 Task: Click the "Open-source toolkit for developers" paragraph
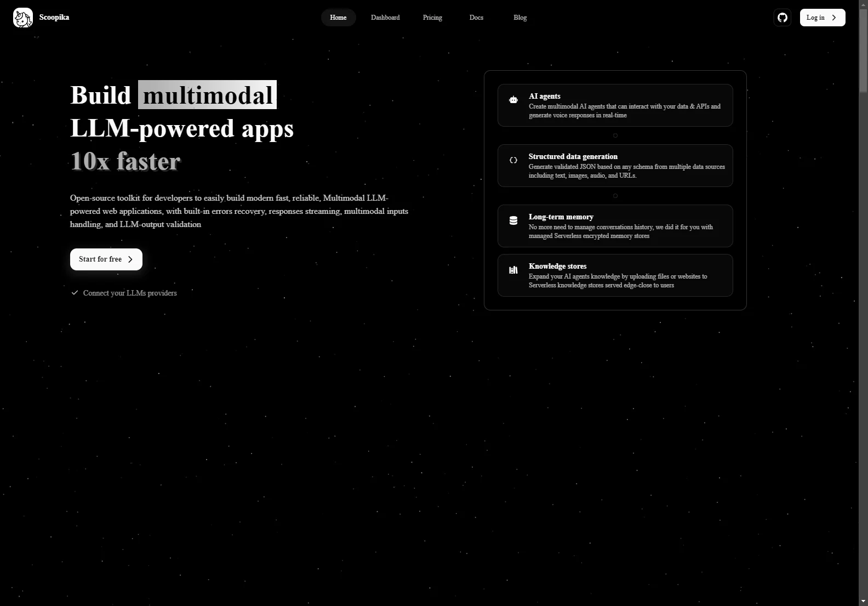click(x=239, y=211)
